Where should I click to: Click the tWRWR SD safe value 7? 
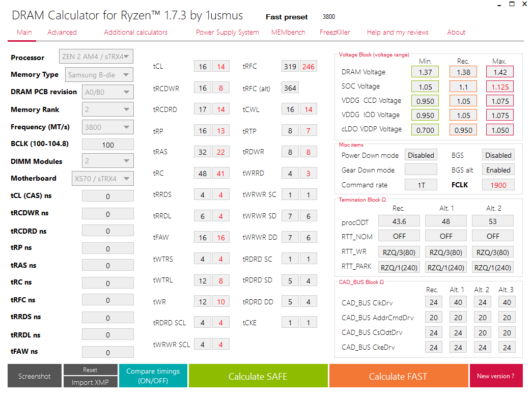[x=290, y=216]
